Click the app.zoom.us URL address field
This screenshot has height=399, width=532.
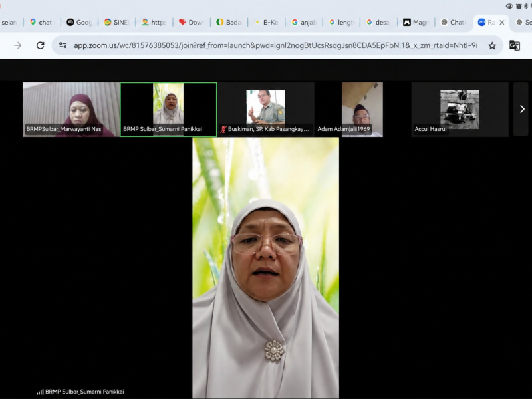275,45
